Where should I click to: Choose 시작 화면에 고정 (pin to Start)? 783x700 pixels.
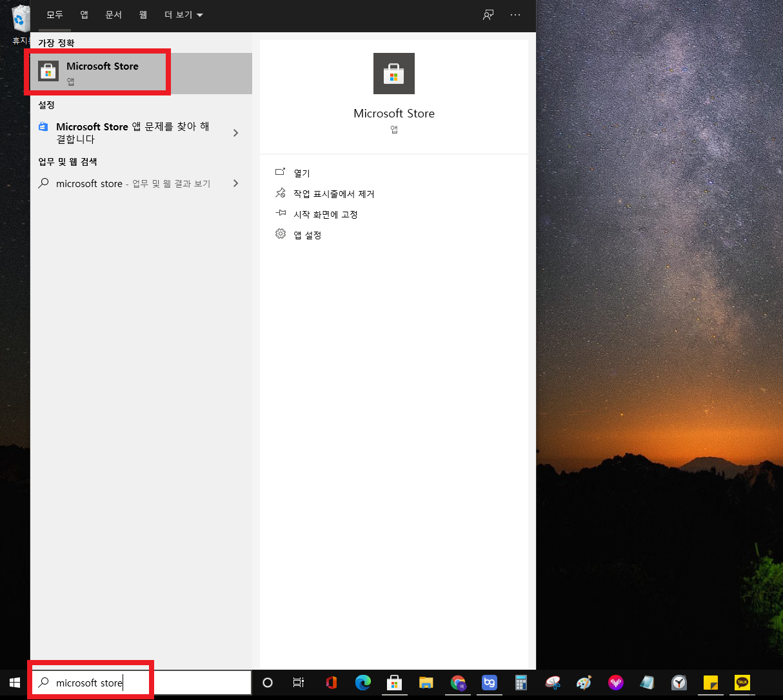tap(326, 214)
